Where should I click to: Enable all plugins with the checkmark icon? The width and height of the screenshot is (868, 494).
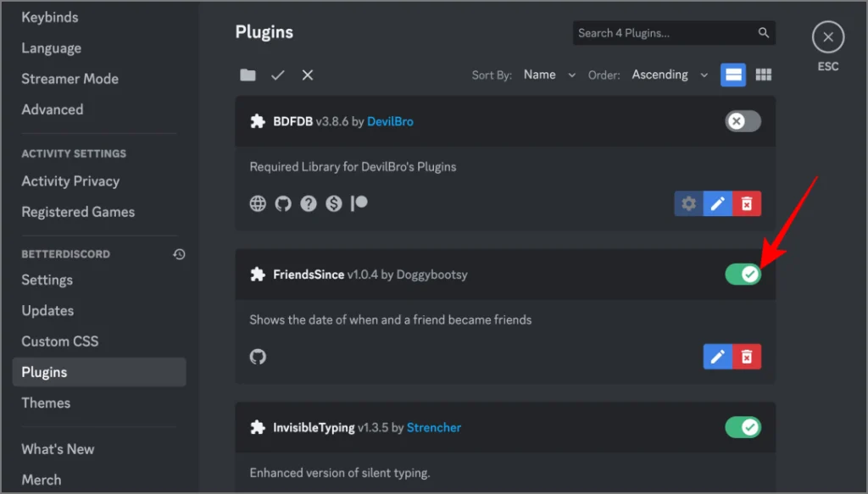point(278,75)
